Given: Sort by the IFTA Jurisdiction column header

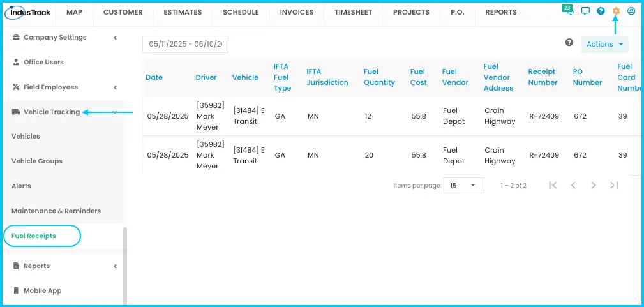Looking at the screenshot, I should pos(327,77).
